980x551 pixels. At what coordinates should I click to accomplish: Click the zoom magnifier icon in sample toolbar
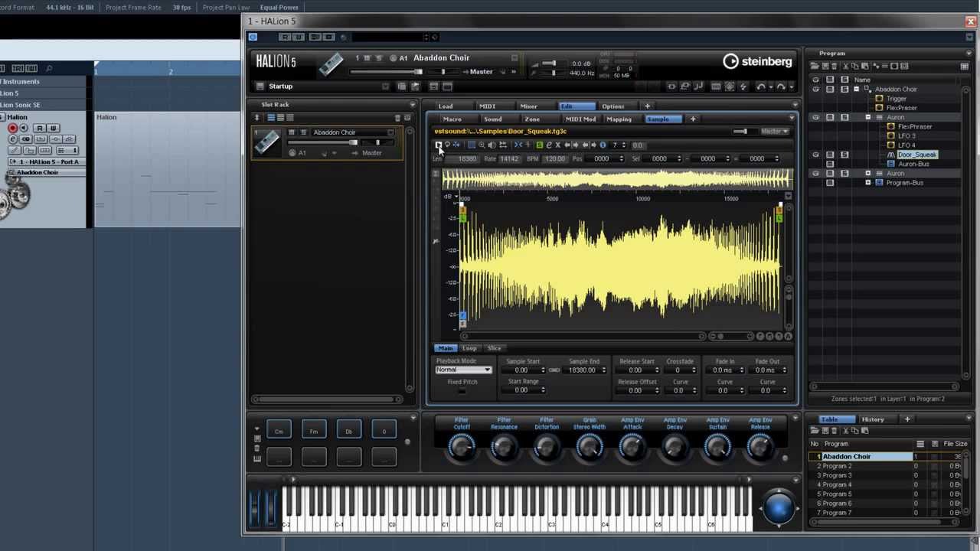coord(482,145)
